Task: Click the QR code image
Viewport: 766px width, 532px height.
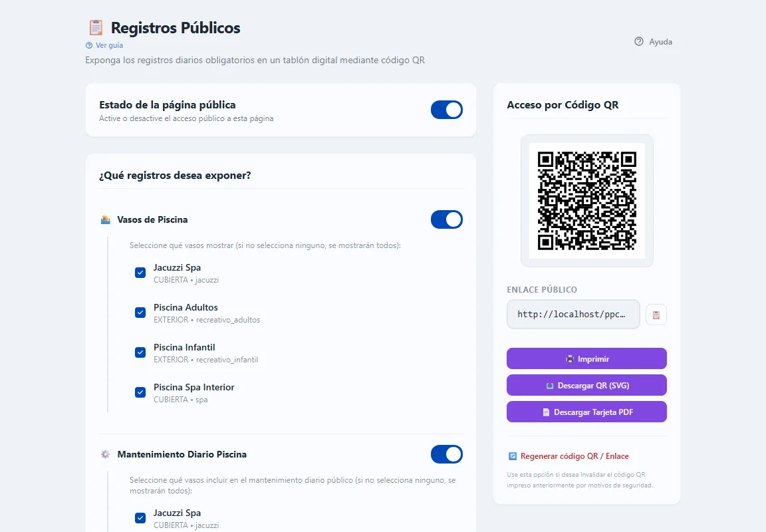Action: (x=586, y=201)
